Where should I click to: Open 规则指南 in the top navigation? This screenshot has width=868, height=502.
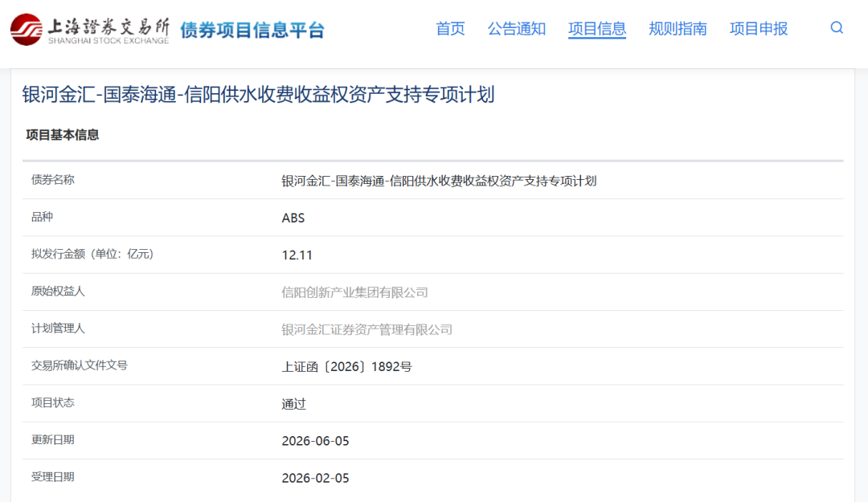pyautogui.click(x=678, y=29)
